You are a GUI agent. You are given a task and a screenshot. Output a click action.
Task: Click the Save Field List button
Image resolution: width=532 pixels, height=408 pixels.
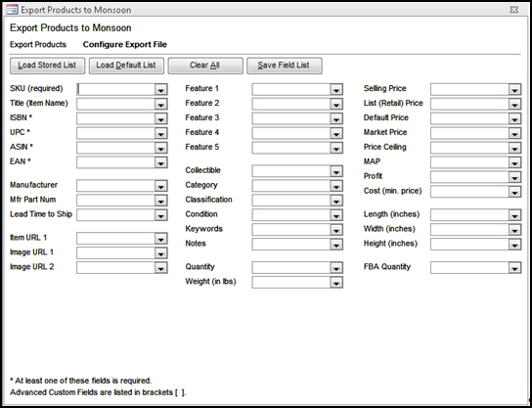pos(284,66)
